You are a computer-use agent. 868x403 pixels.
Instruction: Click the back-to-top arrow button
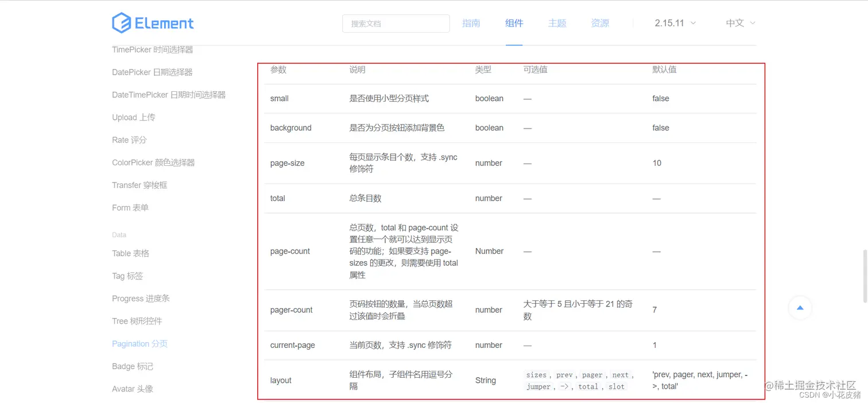pos(800,308)
